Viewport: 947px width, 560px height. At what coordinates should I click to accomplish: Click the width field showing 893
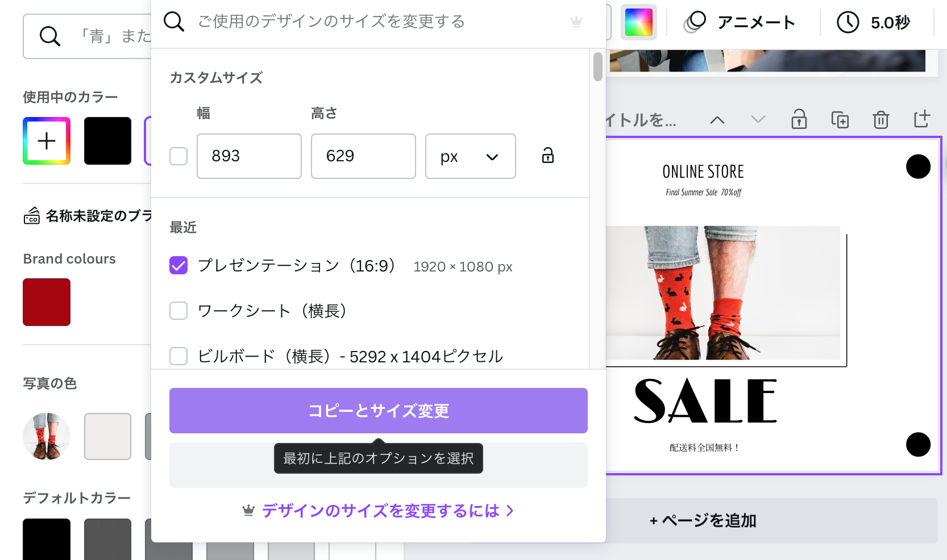pos(249,156)
